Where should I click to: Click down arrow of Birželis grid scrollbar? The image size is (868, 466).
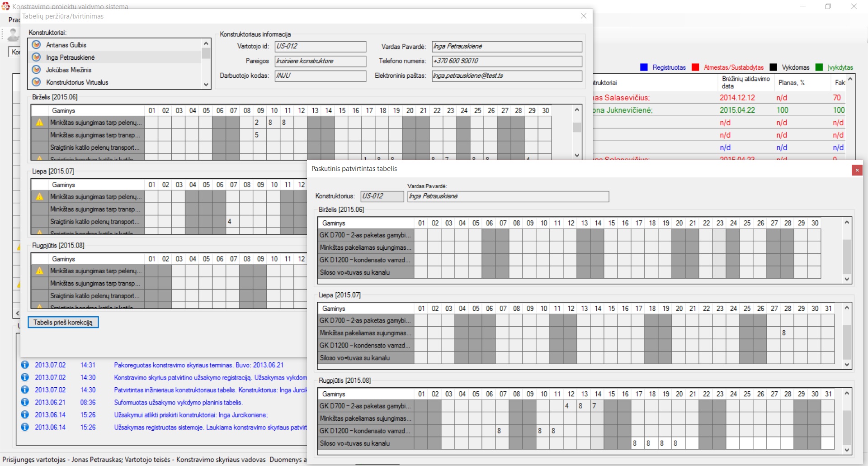pyautogui.click(x=577, y=155)
